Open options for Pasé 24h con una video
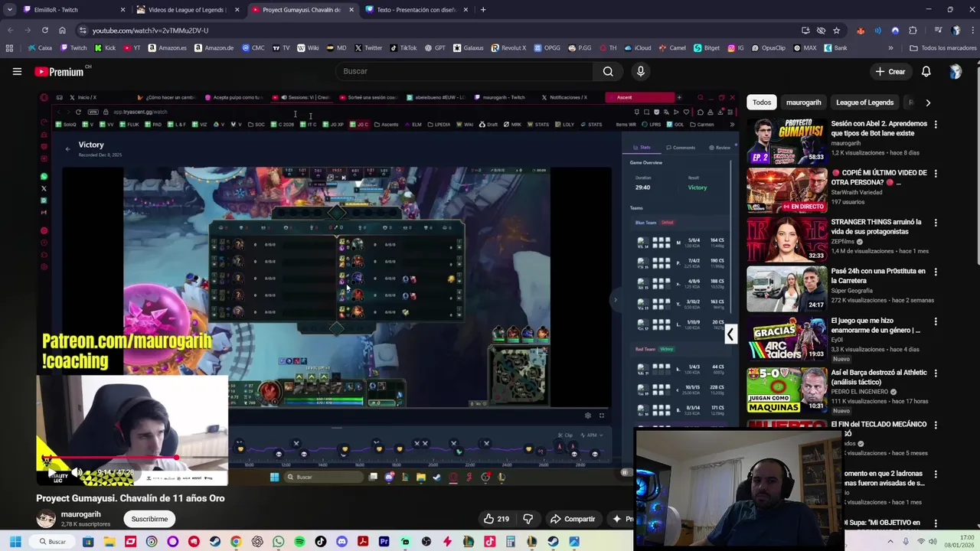 click(936, 272)
